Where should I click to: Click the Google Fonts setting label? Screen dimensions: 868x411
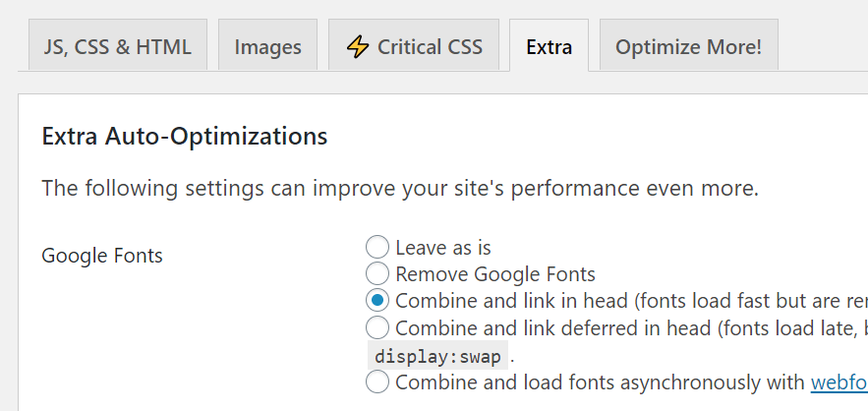tap(102, 256)
